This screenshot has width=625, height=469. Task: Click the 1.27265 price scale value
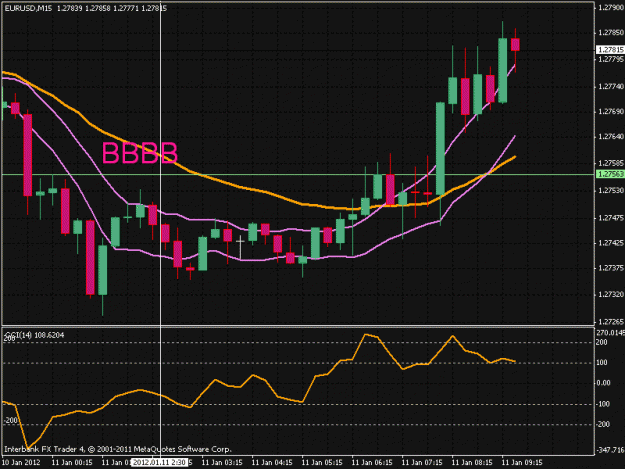coord(611,322)
